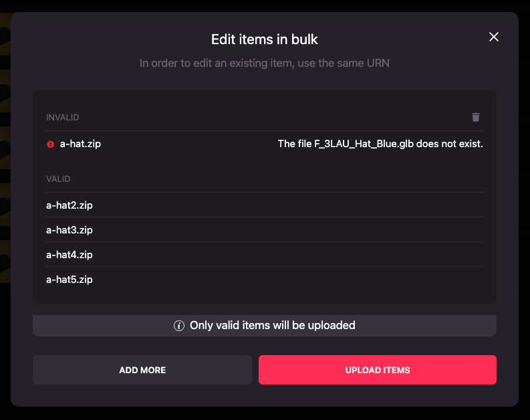Click the Only valid items notice text
This screenshot has width=530, height=420.
[272, 326]
